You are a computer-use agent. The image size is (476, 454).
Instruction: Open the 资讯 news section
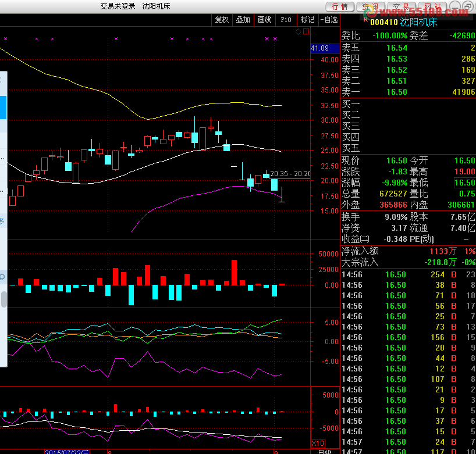[x=371, y=6]
